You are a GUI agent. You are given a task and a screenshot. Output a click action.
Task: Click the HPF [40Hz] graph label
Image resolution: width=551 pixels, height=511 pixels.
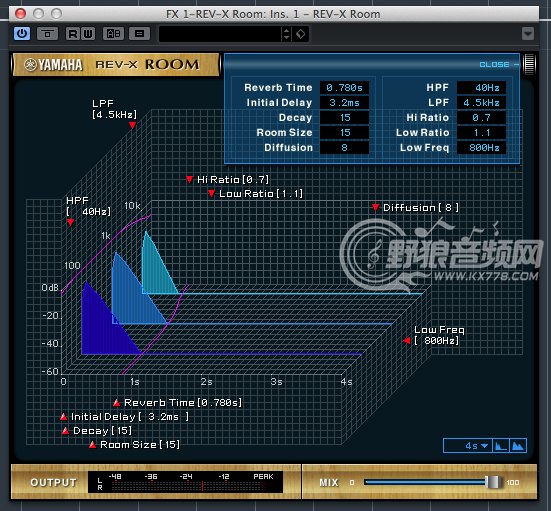click(88, 206)
